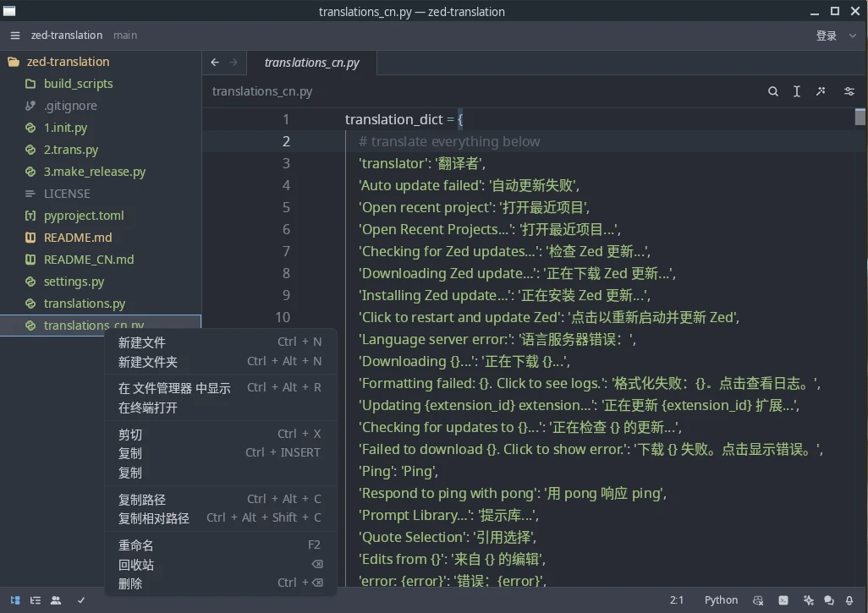Click the Python icon beside translations.py

30,304
